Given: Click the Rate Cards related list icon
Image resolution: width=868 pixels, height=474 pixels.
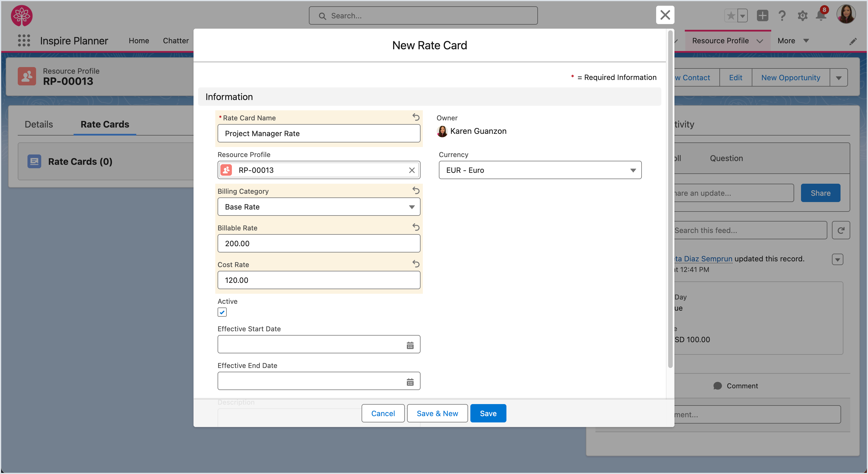Looking at the screenshot, I should pos(34,161).
